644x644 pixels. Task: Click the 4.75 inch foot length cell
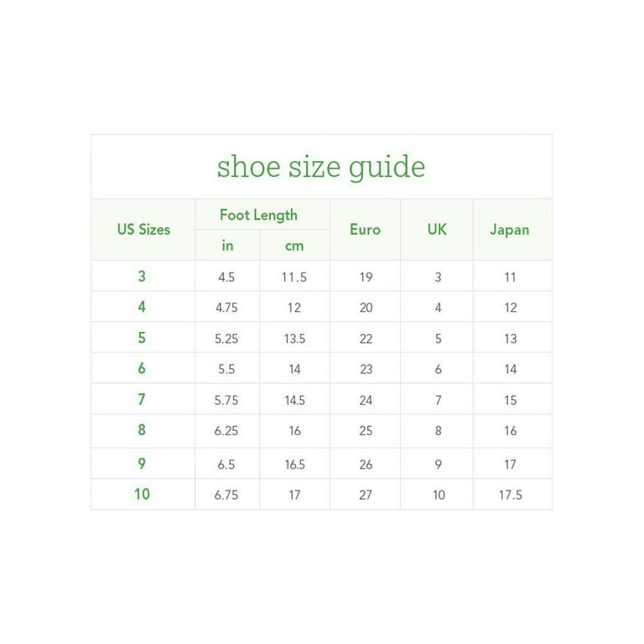tap(226, 308)
